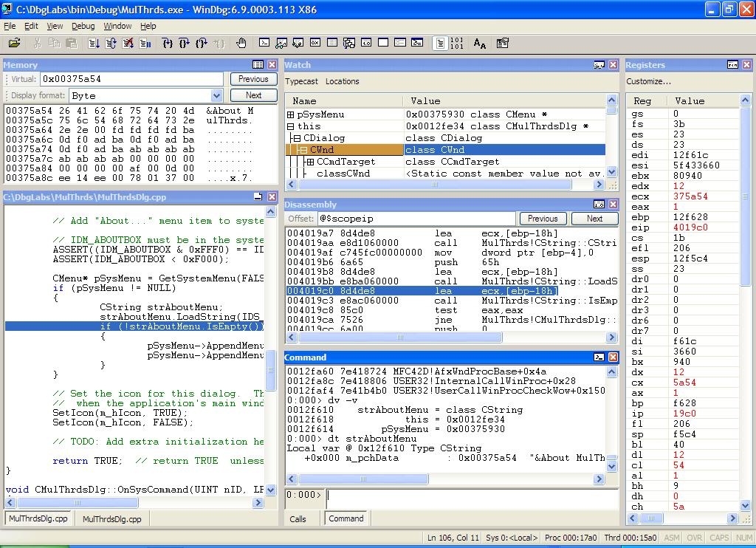Click Previous in the Memory panel
Viewport: 756px width, 548px height.
(253, 79)
